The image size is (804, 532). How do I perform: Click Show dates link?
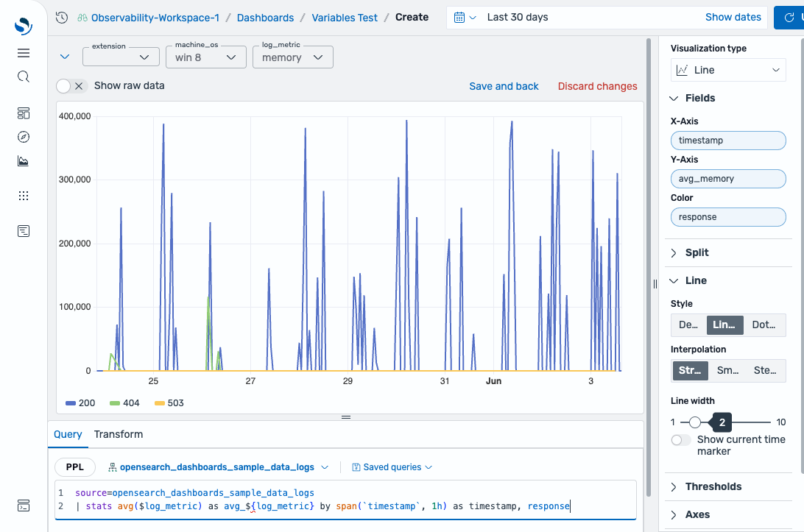(x=733, y=18)
